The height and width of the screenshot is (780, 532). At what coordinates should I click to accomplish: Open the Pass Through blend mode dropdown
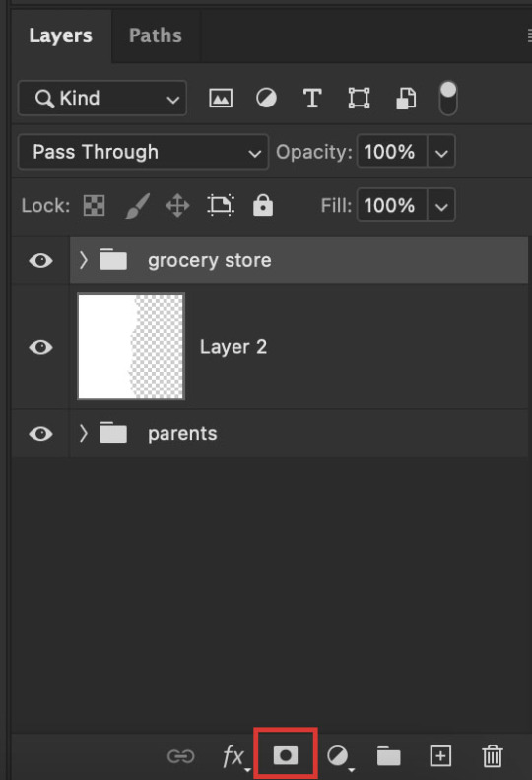point(143,152)
